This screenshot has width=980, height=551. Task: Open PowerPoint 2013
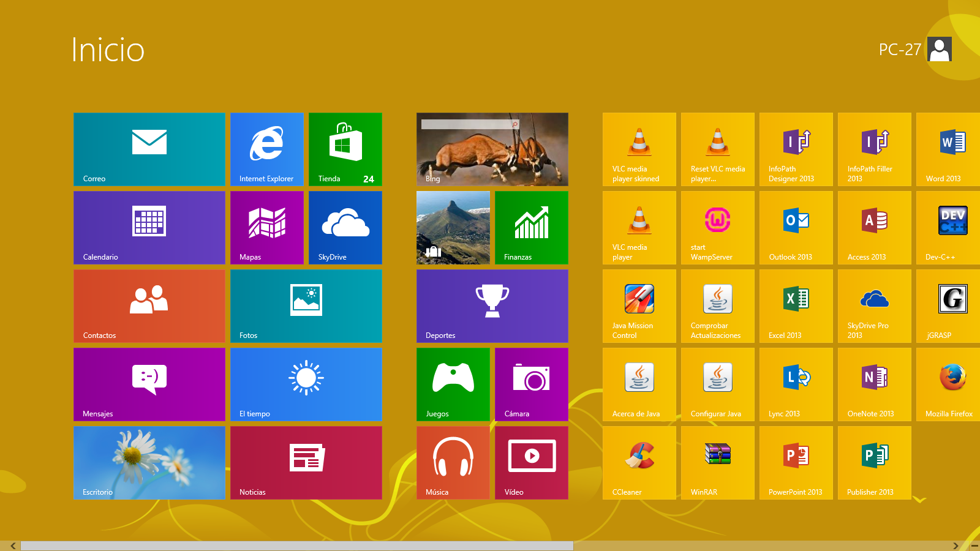[x=796, y=463]
